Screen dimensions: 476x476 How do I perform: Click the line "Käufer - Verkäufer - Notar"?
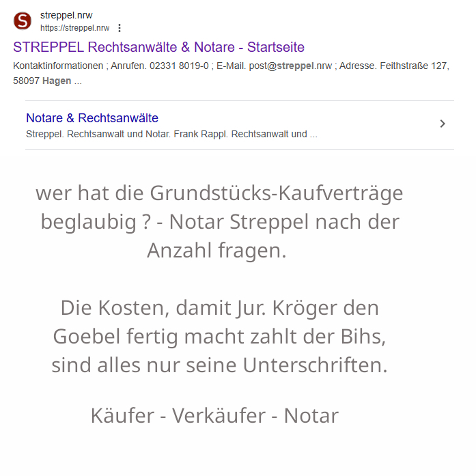pos(214,415)
